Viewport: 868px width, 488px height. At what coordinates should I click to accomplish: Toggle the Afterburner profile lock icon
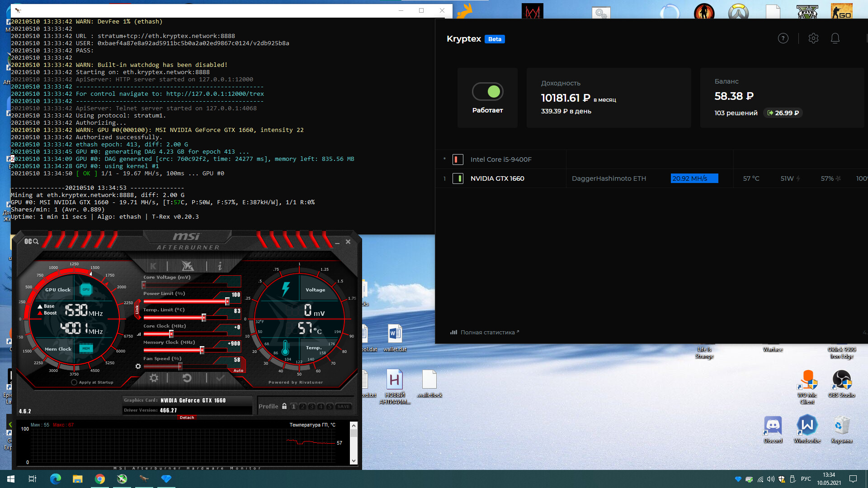point(284,406)
